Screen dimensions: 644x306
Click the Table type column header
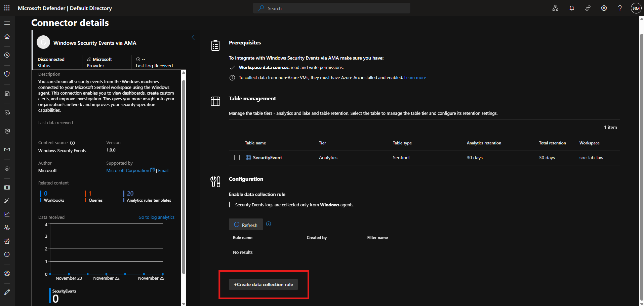point(402,143)
